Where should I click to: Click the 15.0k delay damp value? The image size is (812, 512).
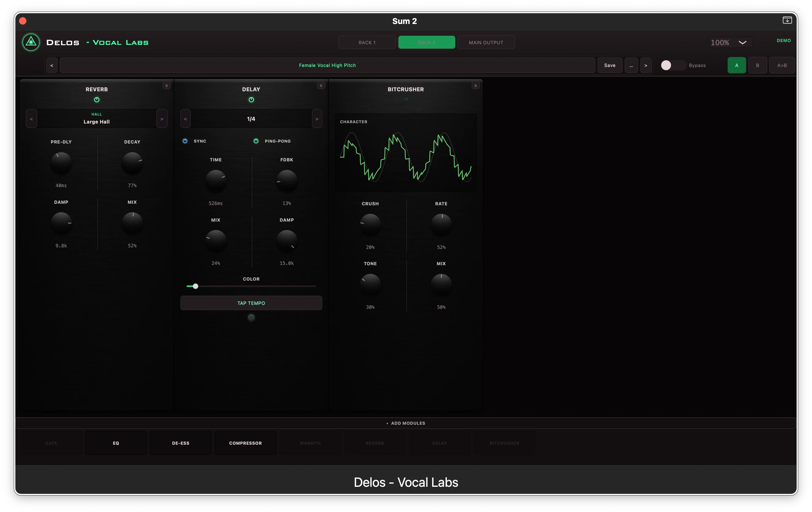[287, 263]
